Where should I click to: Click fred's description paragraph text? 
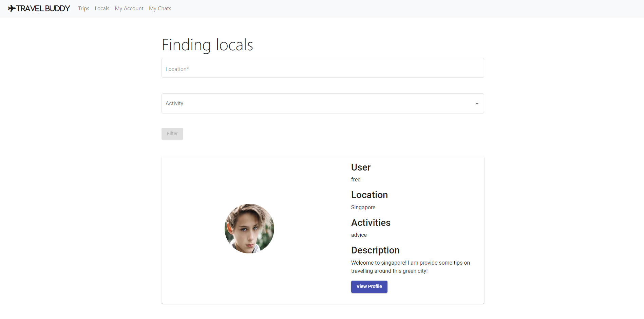point(410,267)
